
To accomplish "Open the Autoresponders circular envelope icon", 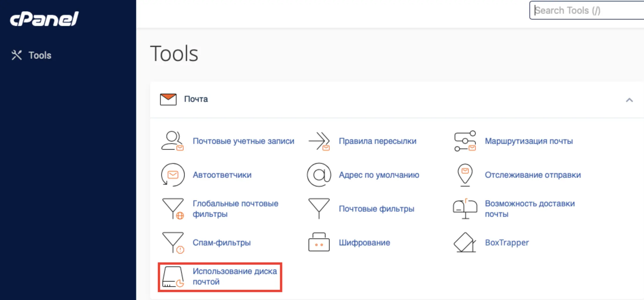I will [x=173, y=175].
